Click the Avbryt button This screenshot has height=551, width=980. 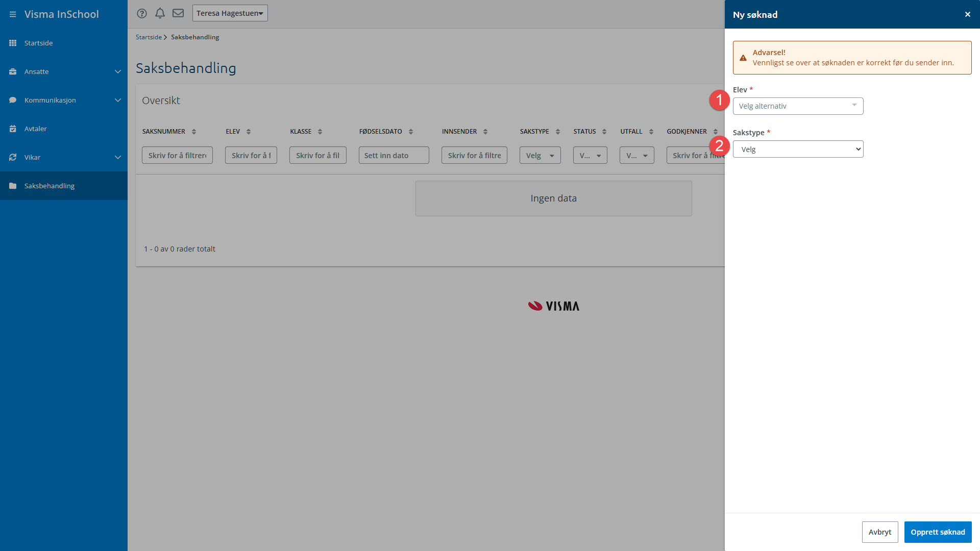(x=880, y=532)
